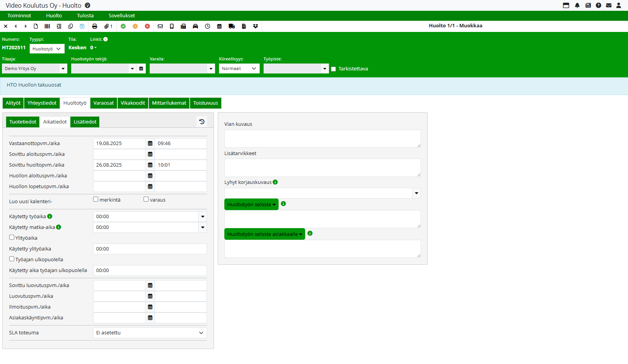Click into the Vian kuvaus text area
This screenshot has width=628, height=364.
(x=322, y=139)
